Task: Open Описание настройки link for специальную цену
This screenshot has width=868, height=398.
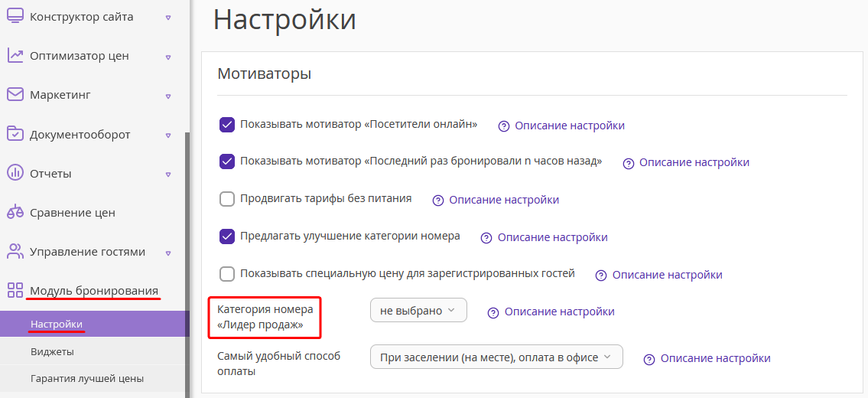Action: (x=667, y=275)
